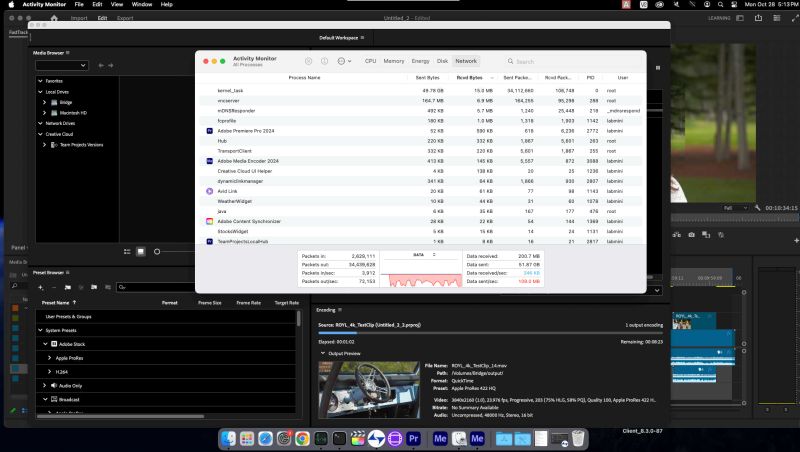Screen dimensions: 800x452
Task: Click the Activity Monitor search field
Action: click(571, 61)
